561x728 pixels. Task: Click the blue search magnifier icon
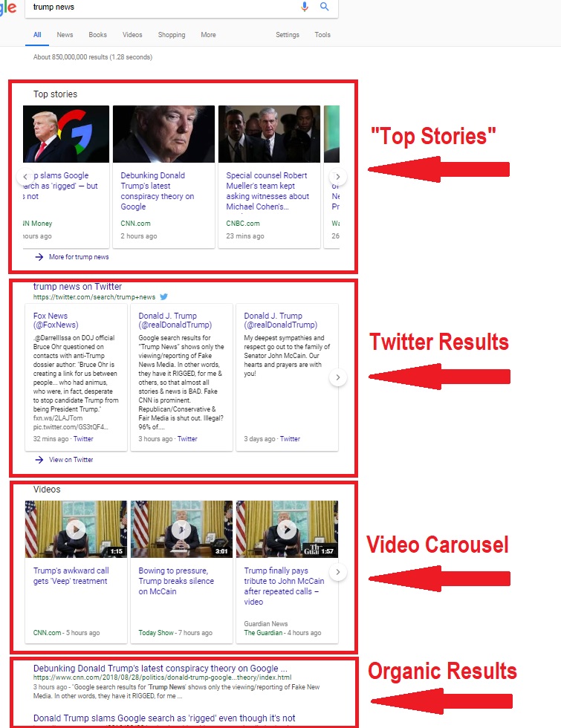coord(324,7)
